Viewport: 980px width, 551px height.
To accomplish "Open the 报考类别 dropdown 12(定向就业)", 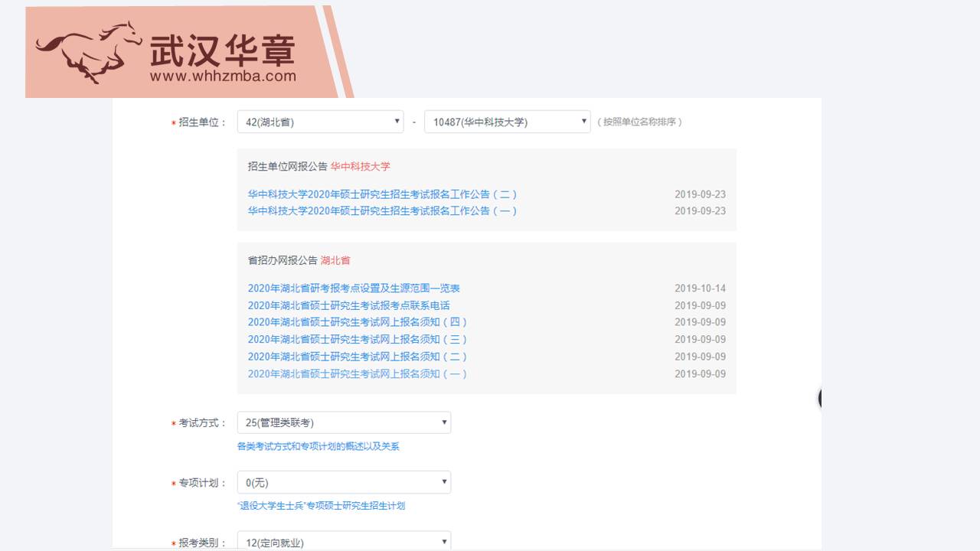I will click(344, 542).
